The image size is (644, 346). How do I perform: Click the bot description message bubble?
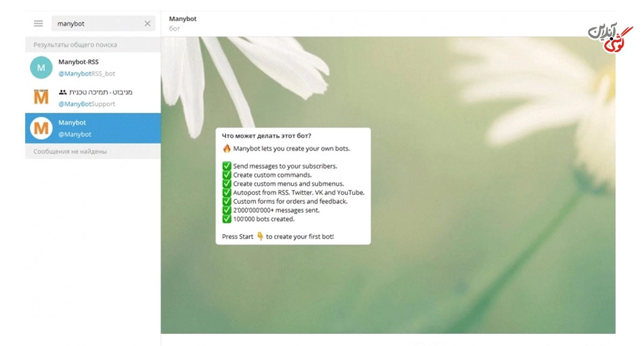[x=293, y=186]
